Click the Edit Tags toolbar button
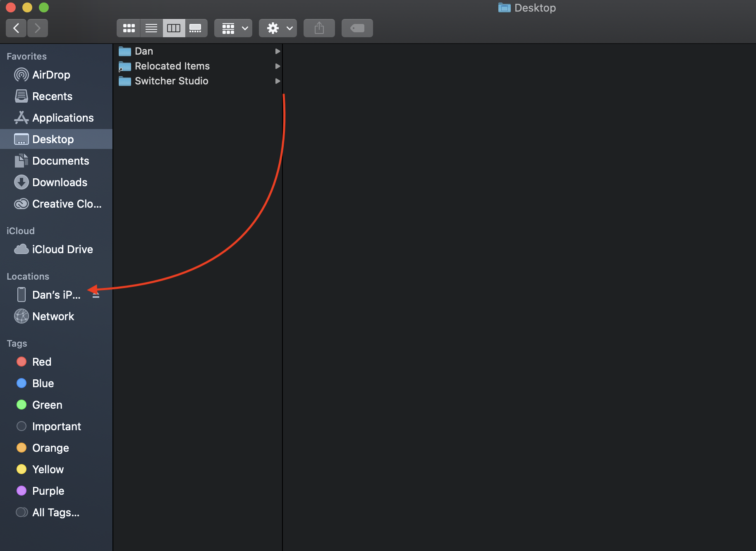Image resolution: width=756 pixels, height=551 pixels. click(357, 28)
